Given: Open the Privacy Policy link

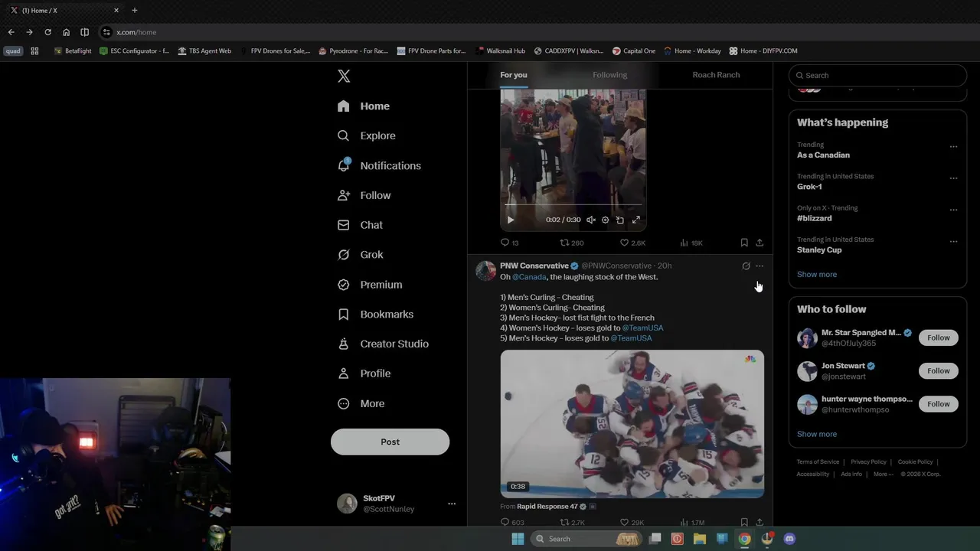Looking at the screenshot, I should (868, 462).
